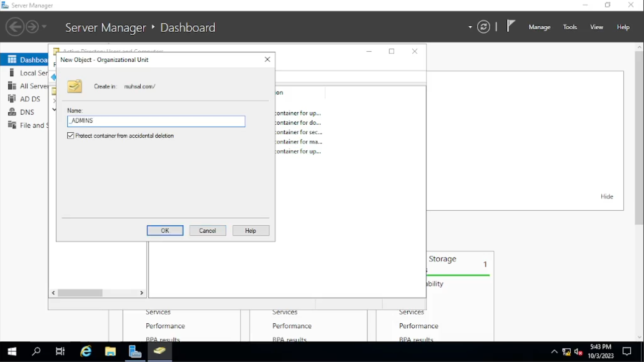This screenshot has width=644, height=362.
Task: Open the Manage menu
Action: (539, 27)
